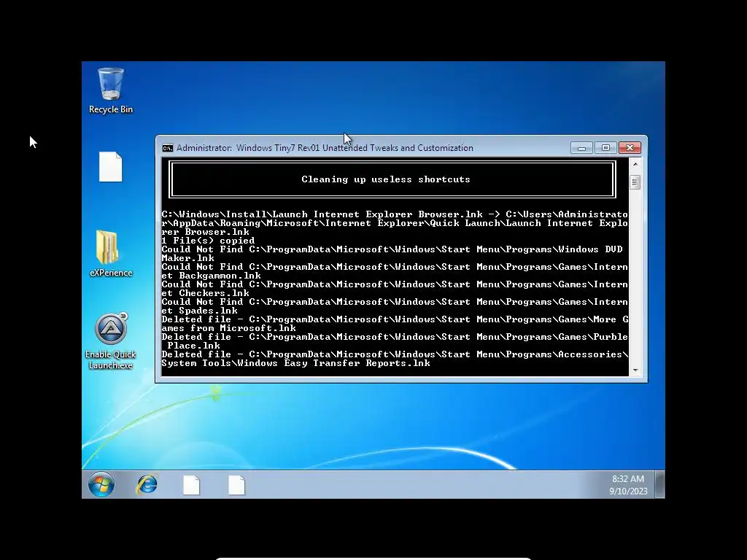Viewport: 747px width, 560px height.
Task: Select Enable Quick Launch.exe desktop icon
Action: point(111,341)
